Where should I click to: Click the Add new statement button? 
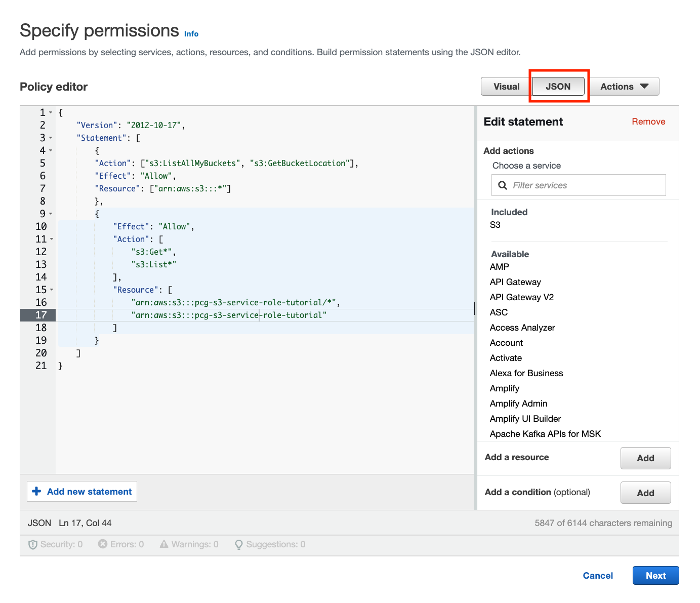(x=82, y=491)
